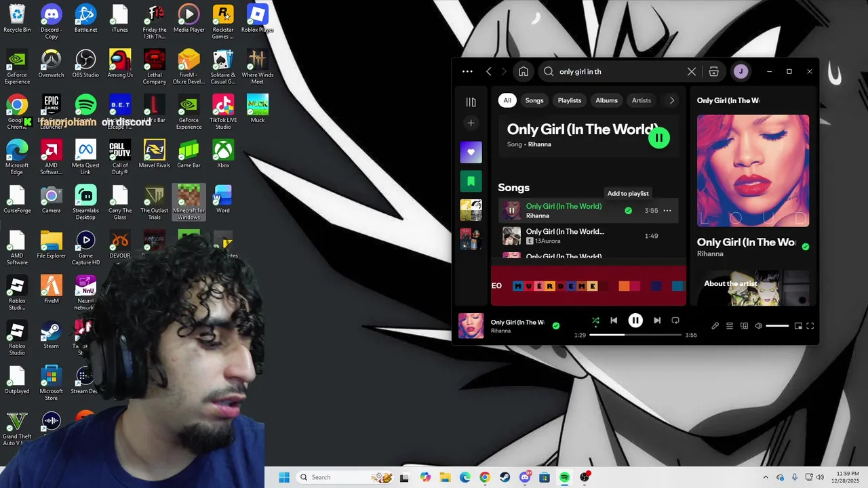Open the Loud album cover in side panel
Viewport: 868px width, 488px height.
coord(753,170)
